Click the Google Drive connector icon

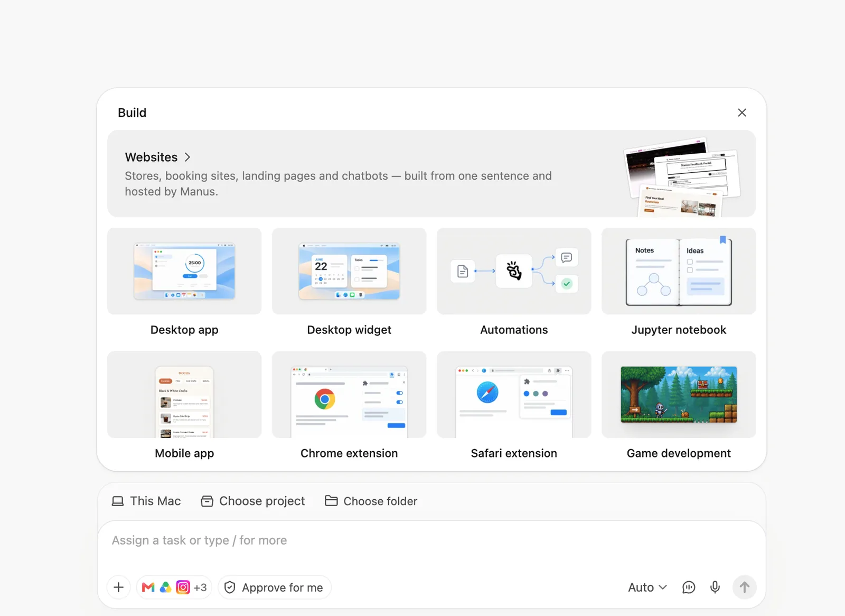[x=165, y=587]
